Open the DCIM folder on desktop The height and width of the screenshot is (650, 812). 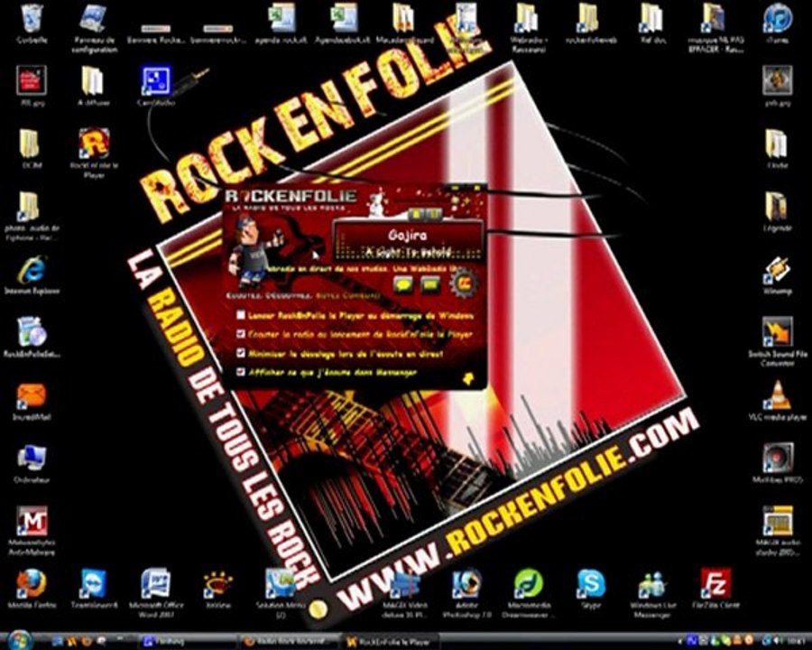[x=31, y=149]
